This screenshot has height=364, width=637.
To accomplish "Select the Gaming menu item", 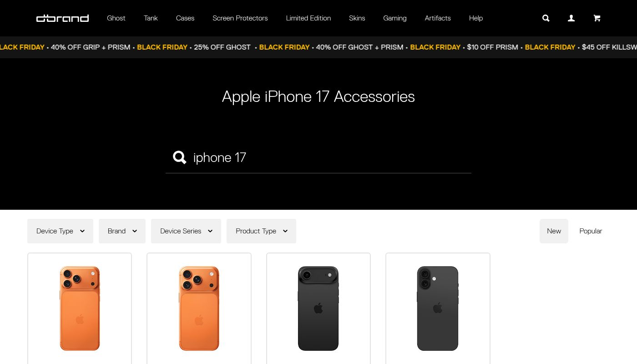I will pyautogui.click(x=395, y=18).
